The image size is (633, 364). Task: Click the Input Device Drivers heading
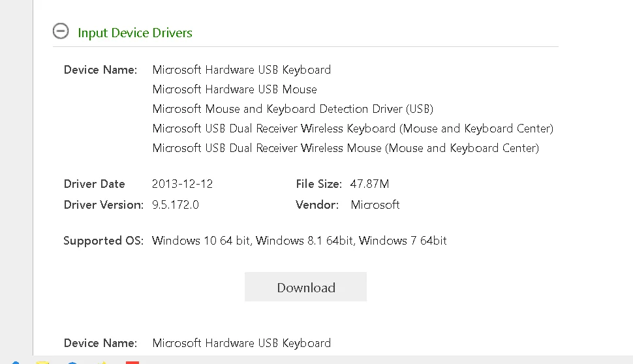[135, 33]
